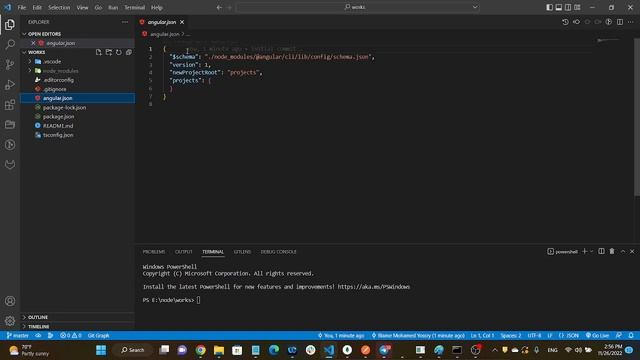Select package.json in file tree
Screen dimensions: 640x360
coord(58,117)
